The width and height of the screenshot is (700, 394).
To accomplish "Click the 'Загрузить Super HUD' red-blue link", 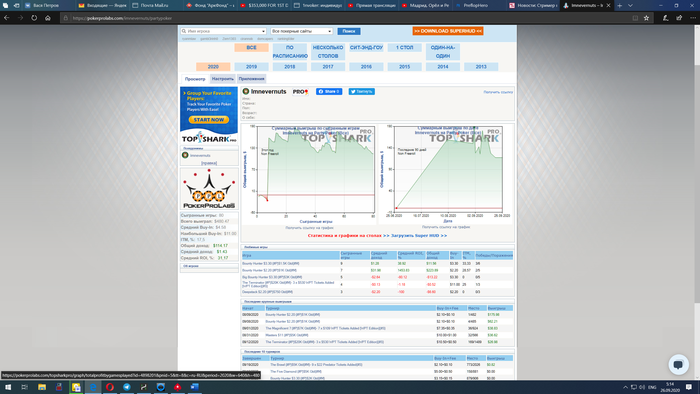I will pos(419,236).
